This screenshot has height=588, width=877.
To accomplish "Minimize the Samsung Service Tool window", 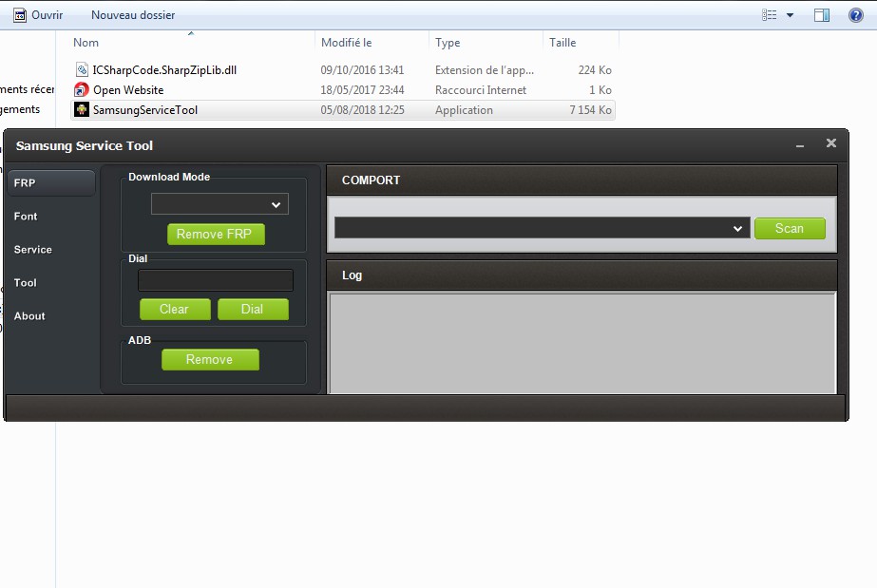I will [x=800, y=145].
